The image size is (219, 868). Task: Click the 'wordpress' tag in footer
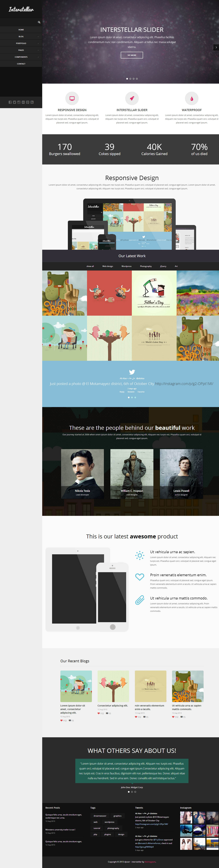click(x=109, y=822)
